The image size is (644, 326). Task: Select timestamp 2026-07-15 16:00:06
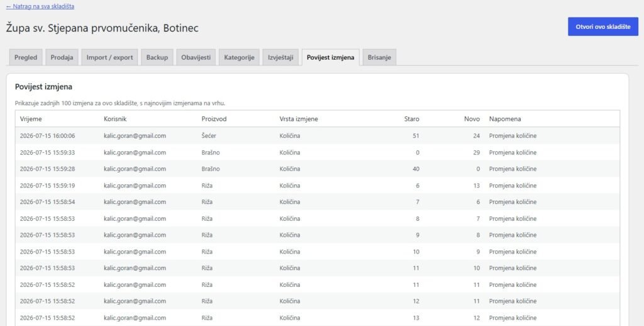click(47, 136)
